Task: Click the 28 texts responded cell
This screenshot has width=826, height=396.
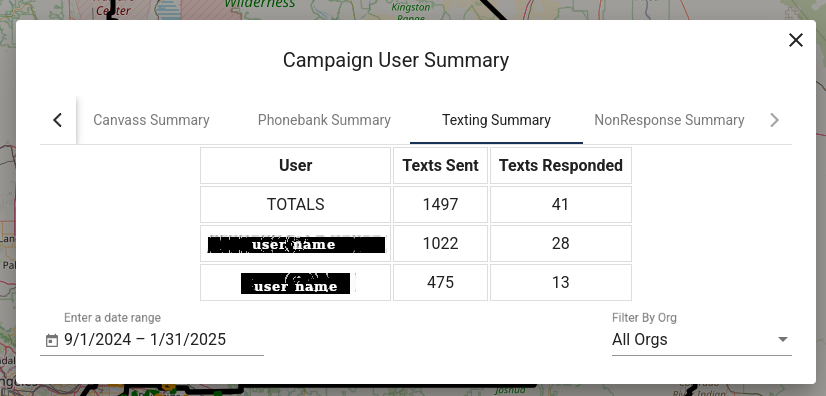Action: [560, 243]
